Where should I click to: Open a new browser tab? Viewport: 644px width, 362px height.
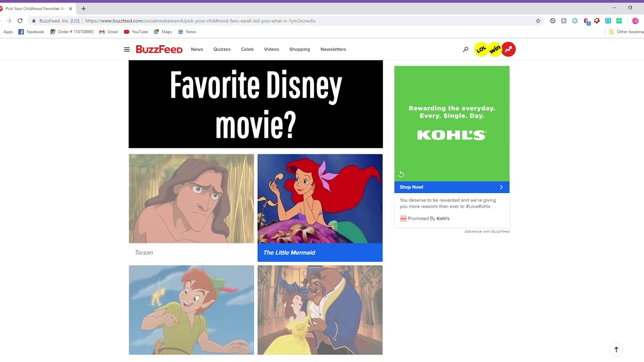[x=84, y=9]
